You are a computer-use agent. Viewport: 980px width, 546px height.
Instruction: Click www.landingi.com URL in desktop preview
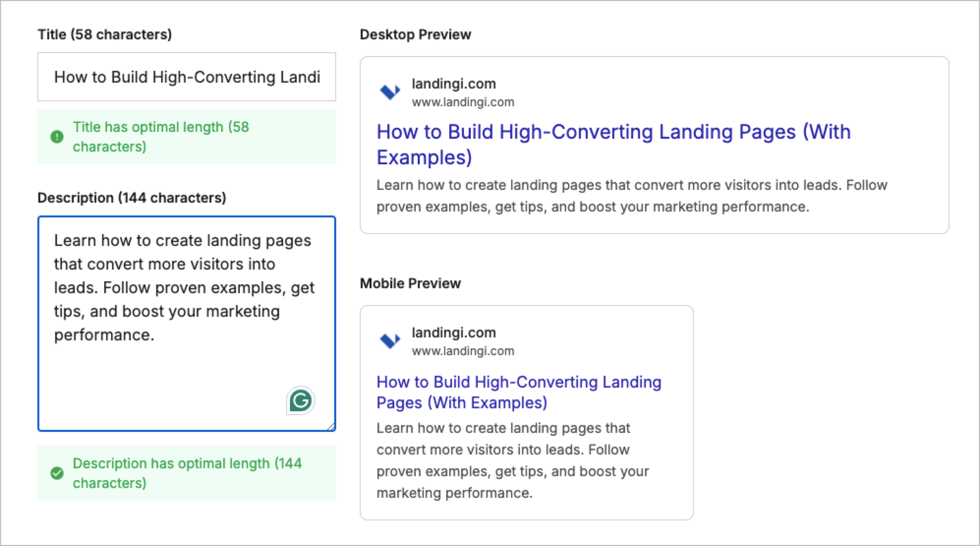pos(463,102)
